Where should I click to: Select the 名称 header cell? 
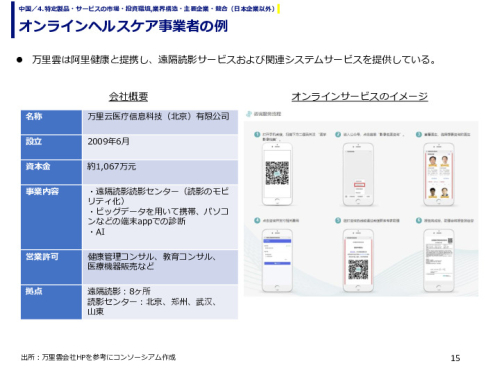click(x=51, y=122)
